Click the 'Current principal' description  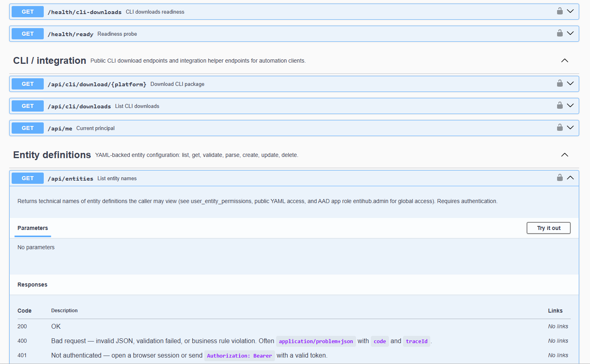click(96, 128)
